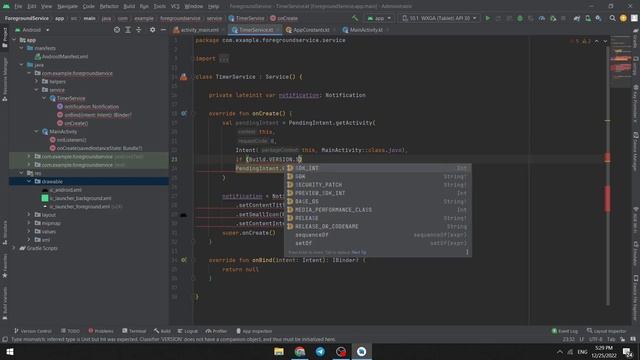
Task: Click folded import region in editor
Action: pyautogui.click(x=224, y=59)
